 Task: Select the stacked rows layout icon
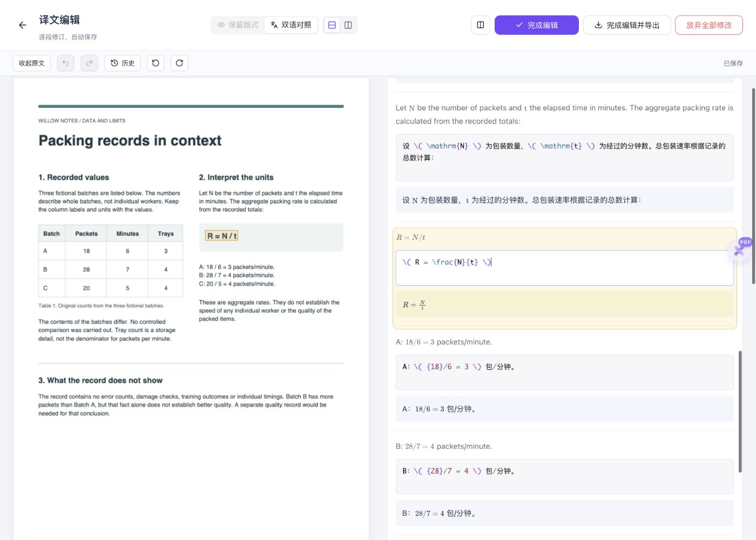click(332, 25)
